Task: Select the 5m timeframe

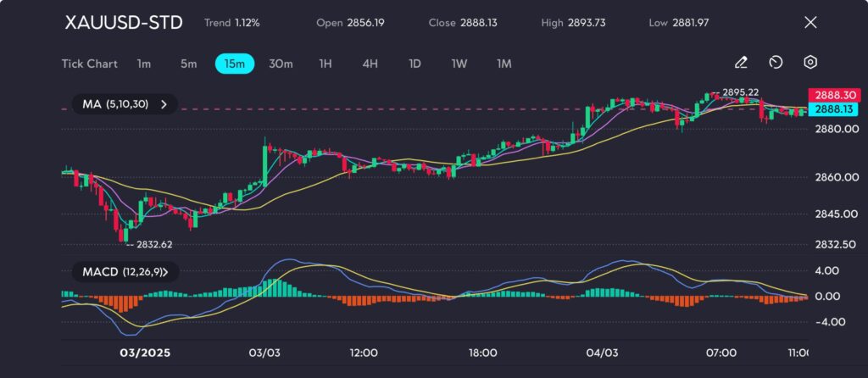Action: click(x=188, y=64)
